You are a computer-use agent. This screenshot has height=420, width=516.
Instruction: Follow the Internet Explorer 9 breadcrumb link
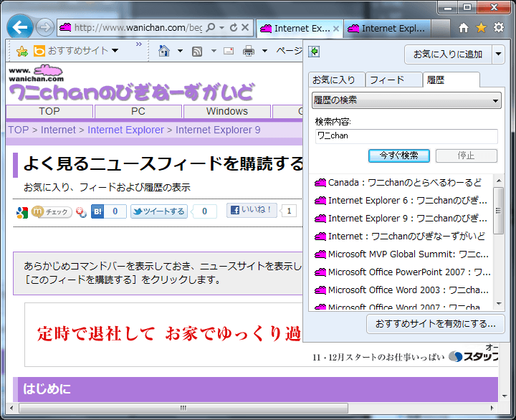pos(218,130)
